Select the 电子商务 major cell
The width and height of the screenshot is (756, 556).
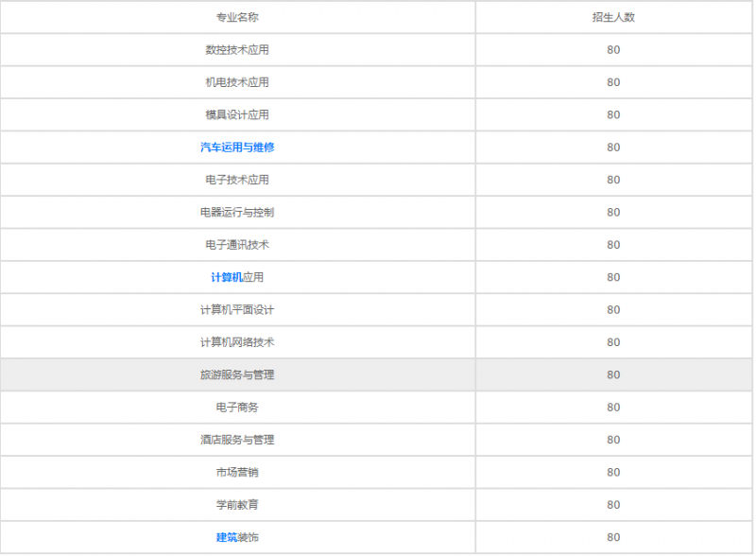coord(237,408)
